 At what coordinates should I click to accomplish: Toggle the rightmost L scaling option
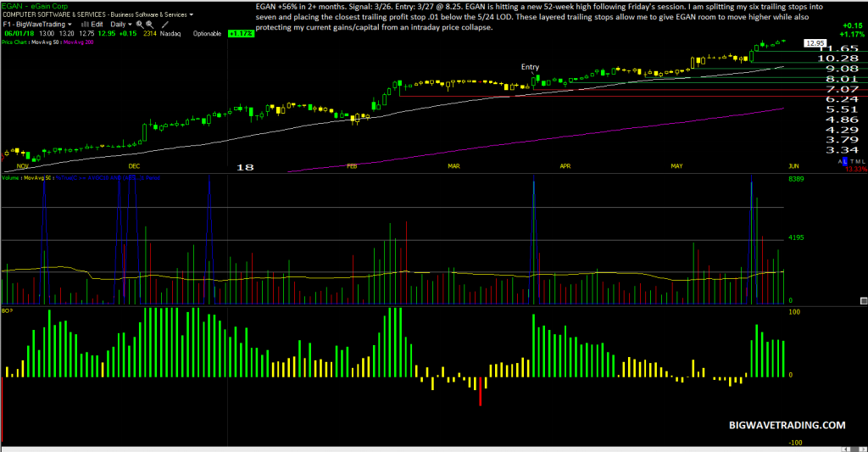click(864, 162)
